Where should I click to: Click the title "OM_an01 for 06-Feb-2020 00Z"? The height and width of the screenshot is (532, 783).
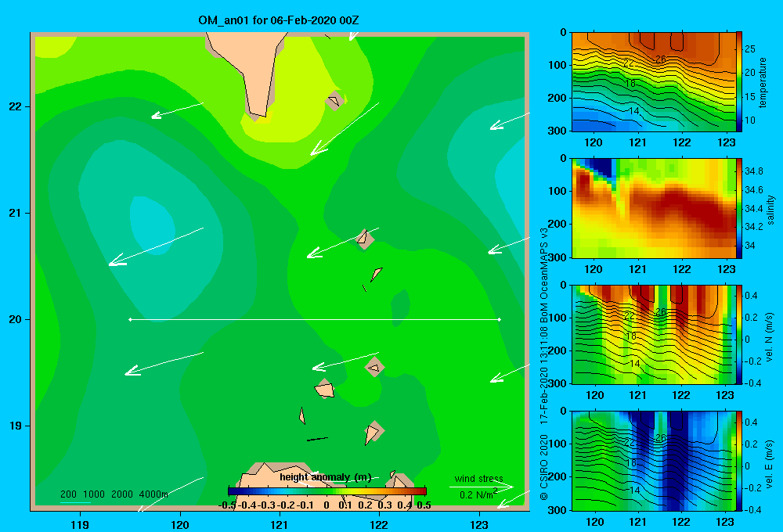[278, 20]
